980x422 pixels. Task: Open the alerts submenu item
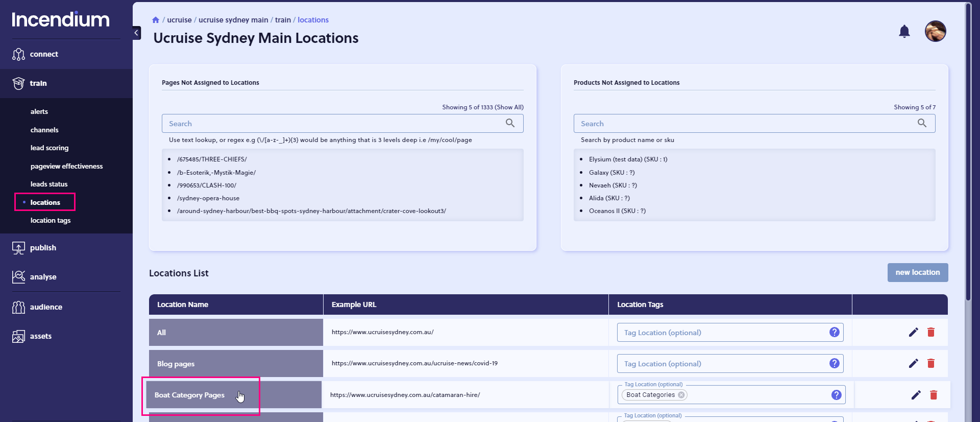[x=39, y=112]
